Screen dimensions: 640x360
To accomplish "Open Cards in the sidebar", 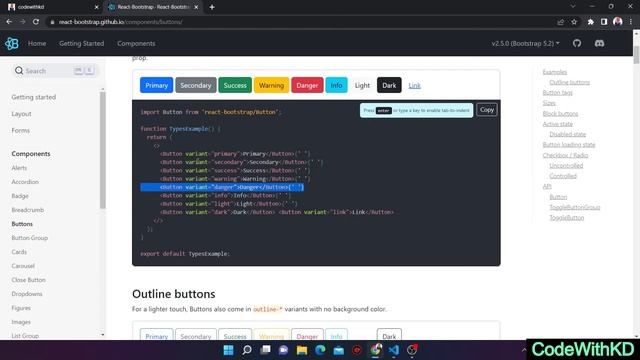I will 19,252.
